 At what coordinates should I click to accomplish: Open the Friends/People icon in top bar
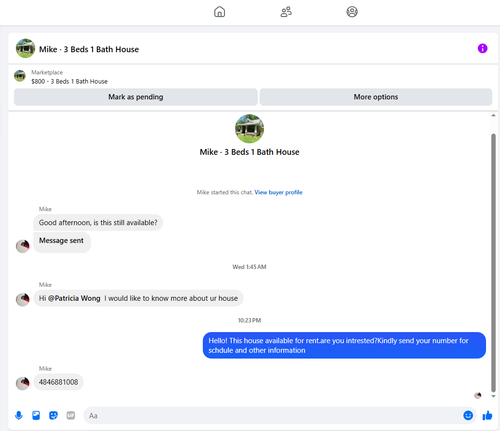286,12
